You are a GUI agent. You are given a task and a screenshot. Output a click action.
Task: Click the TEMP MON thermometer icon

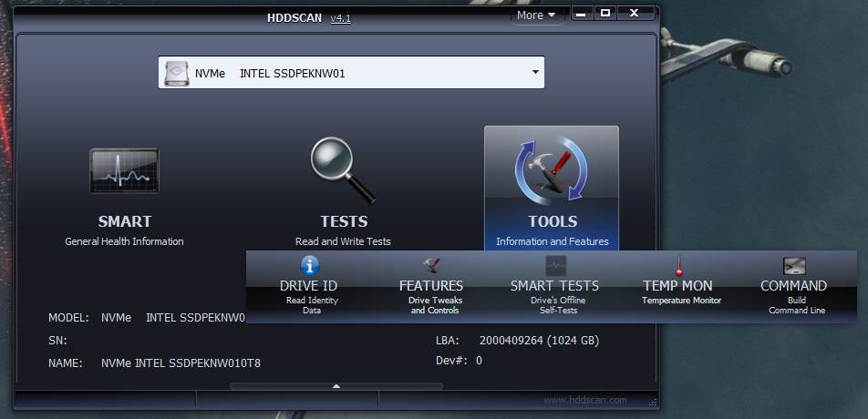click(x=678, y=266)
